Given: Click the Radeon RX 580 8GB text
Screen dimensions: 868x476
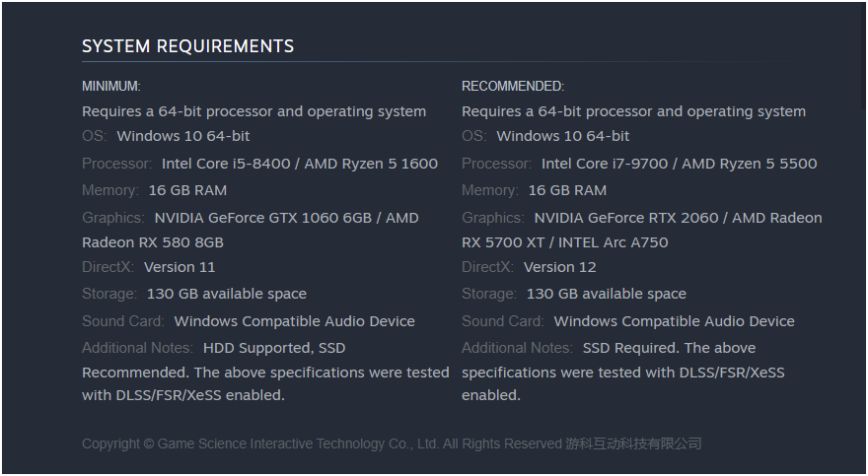Looking at the screenshot, I should [153, 242].
